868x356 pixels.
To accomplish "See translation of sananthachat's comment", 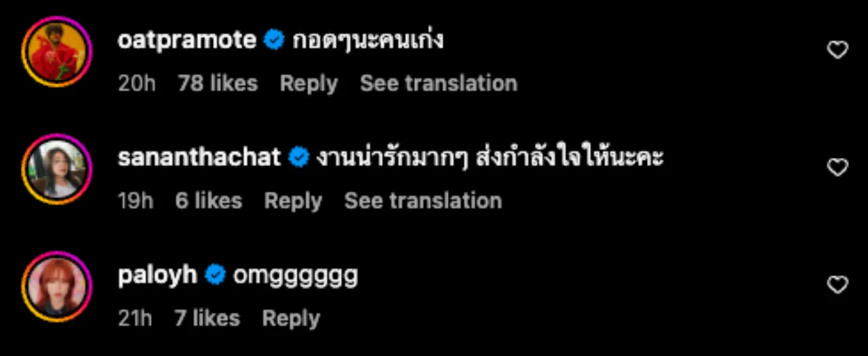I will click(422, 201).
